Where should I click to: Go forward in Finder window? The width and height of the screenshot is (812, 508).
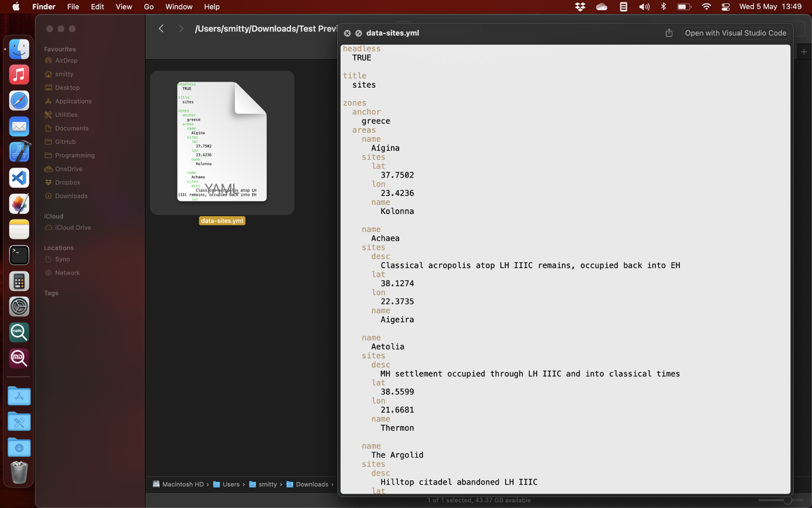[181, 28]
